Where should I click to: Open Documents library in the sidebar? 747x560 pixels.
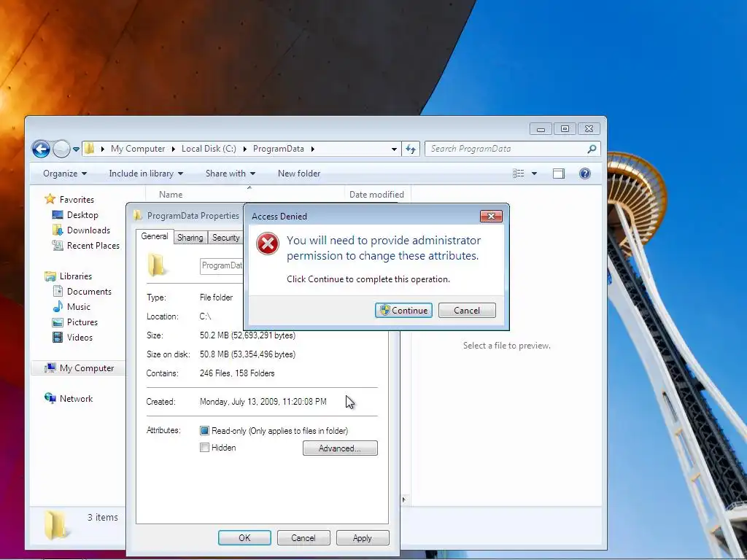(89, 292)
